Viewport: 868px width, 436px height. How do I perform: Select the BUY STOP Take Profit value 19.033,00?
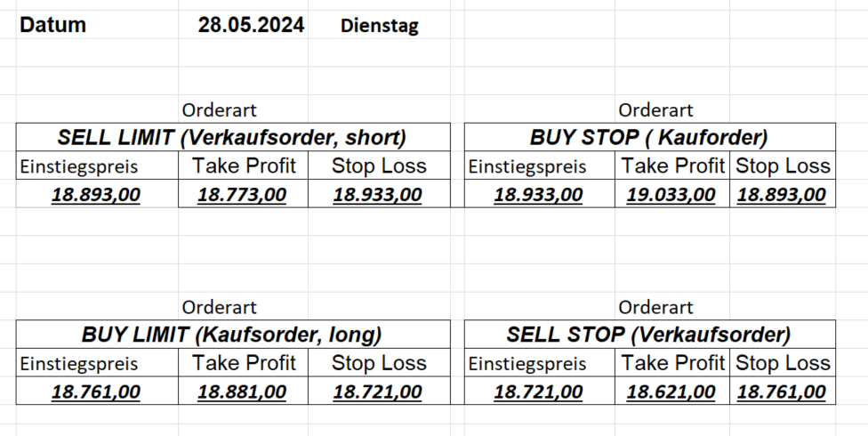pos(671,195)
